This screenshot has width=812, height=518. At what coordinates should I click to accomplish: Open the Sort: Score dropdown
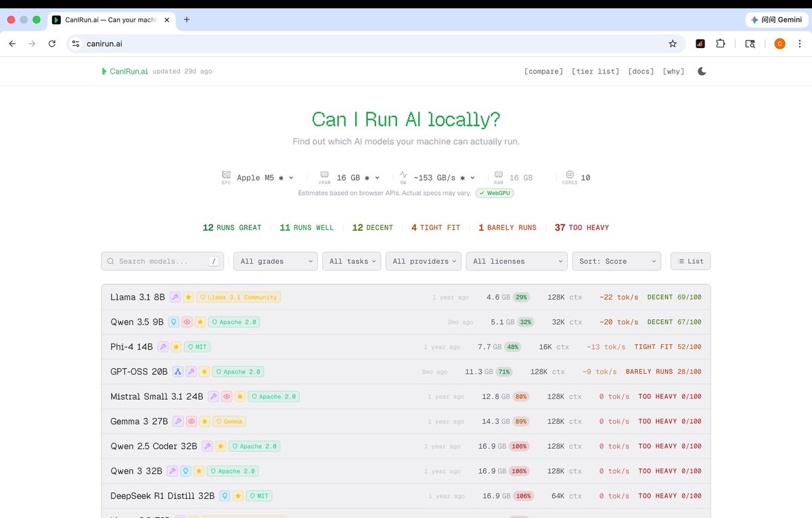[616, 261]
